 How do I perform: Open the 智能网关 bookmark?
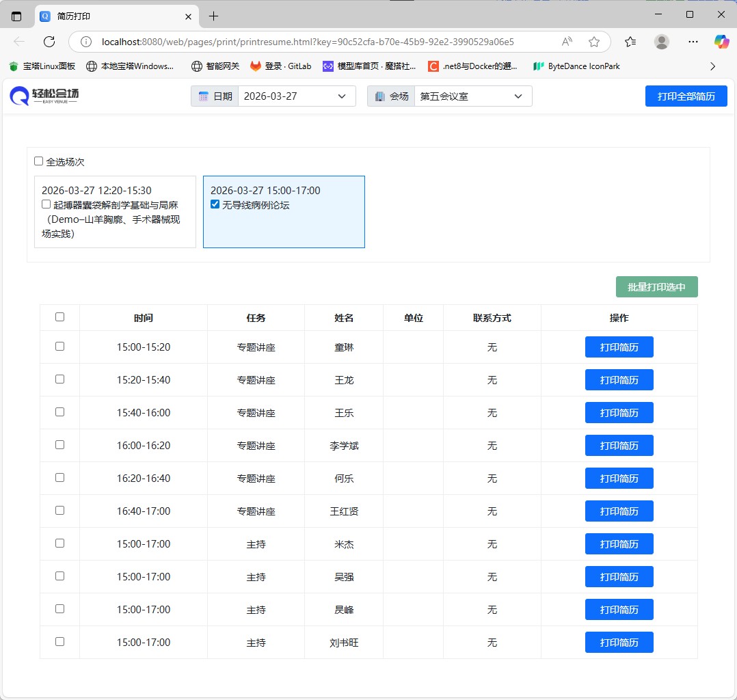point(215,66)
